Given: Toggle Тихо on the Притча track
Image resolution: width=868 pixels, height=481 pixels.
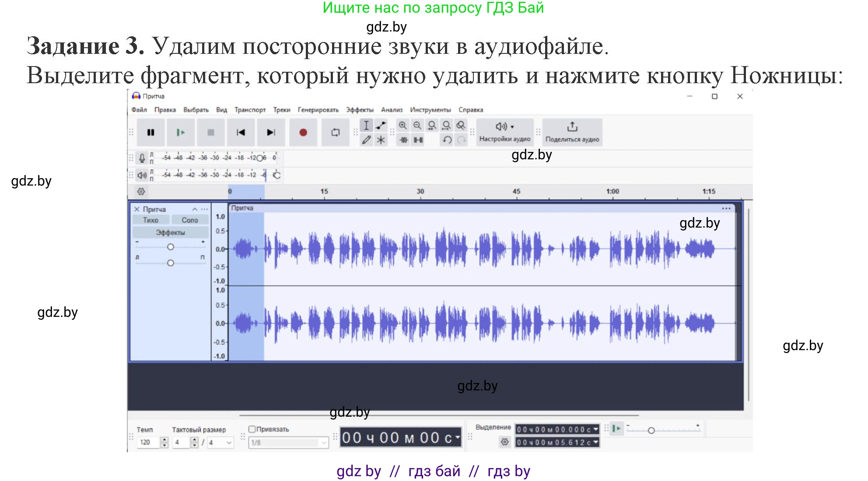Looking at the screenshot, I should 150,220.
